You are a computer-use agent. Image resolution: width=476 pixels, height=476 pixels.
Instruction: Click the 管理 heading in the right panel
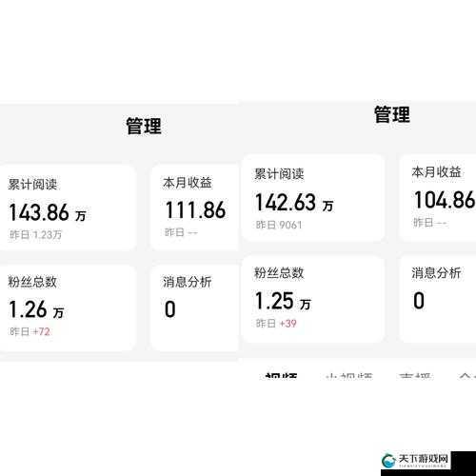tap(392, 114)
